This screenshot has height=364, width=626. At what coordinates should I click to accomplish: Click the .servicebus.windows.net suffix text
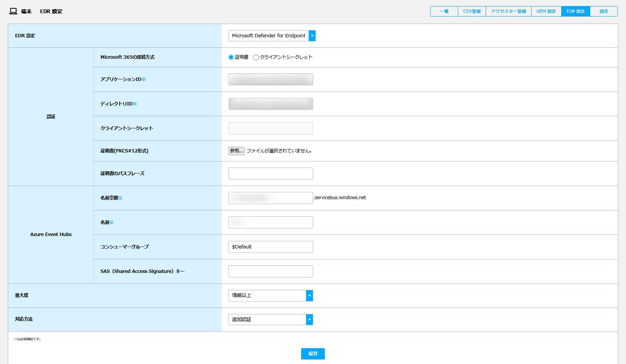pos(340,198)
